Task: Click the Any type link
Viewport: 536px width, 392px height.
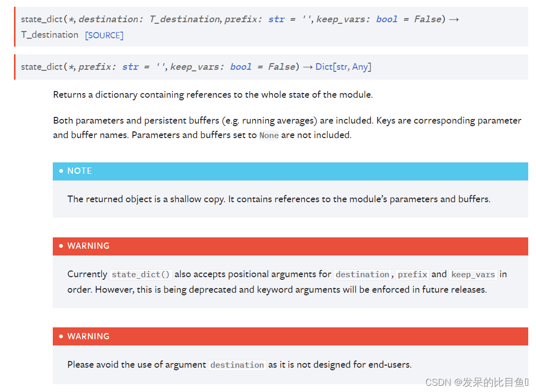Action: point(360,67)
